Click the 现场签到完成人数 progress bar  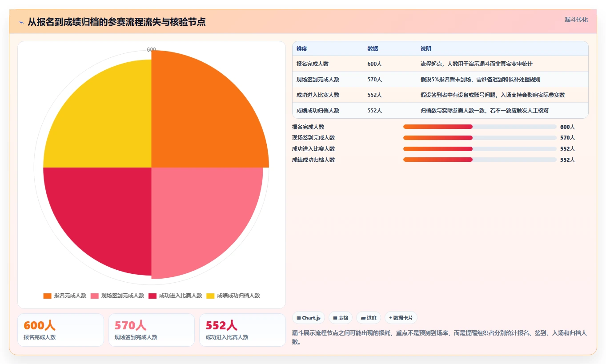pos(480,138)
